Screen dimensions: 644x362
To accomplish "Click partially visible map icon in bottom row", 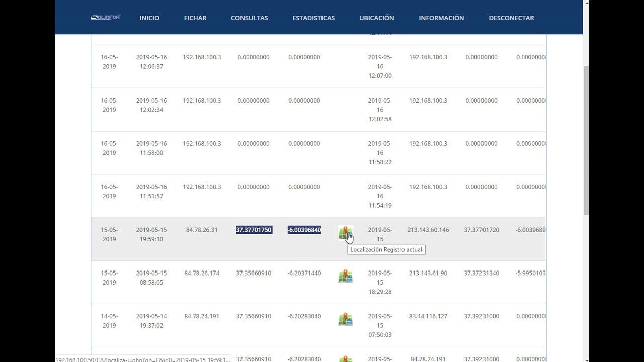I will (x=345, y=359).
